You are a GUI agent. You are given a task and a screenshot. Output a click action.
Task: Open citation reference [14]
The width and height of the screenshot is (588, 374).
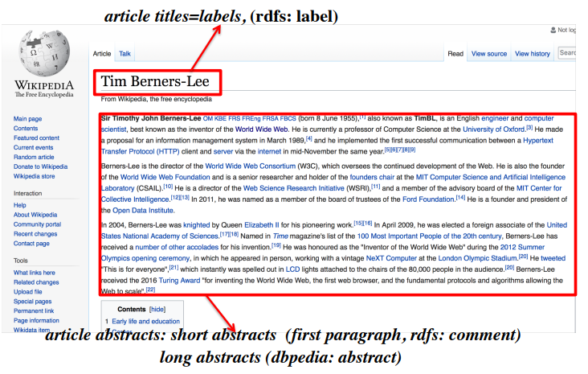(x=460, y=198)
